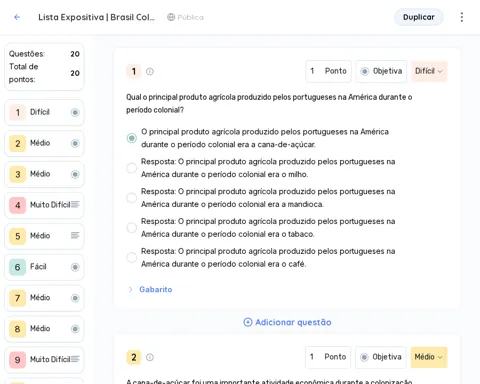Click the objective-type icon in sidebar item 6
This screenshot has height=384, width=480.
[x=75, y=267]
